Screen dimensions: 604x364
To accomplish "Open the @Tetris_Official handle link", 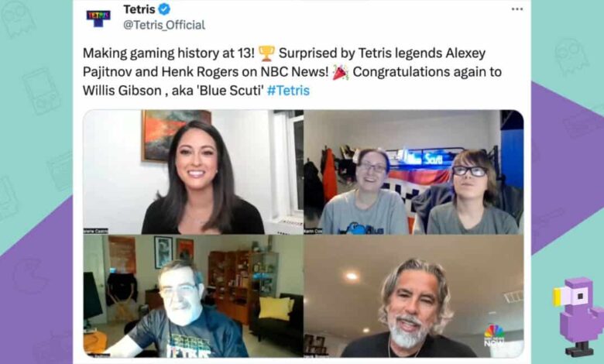I will (164, 25).
